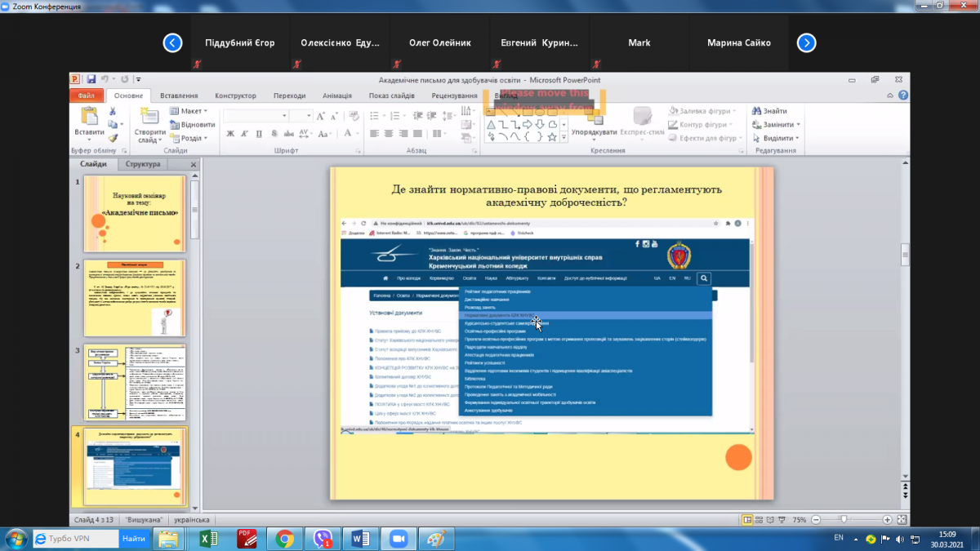This screenshot has width=980, height=551.
Task: Toggle bold Ж formatting
Action: pos(231,134)
